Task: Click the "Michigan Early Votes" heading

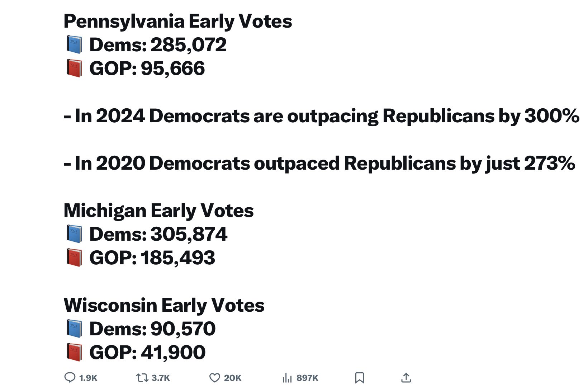Action: 158,211
